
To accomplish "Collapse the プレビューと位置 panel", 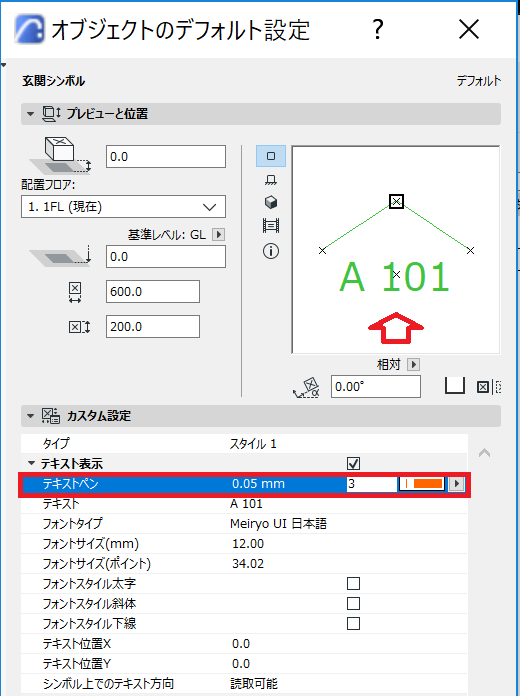I will tap(30, 114).
